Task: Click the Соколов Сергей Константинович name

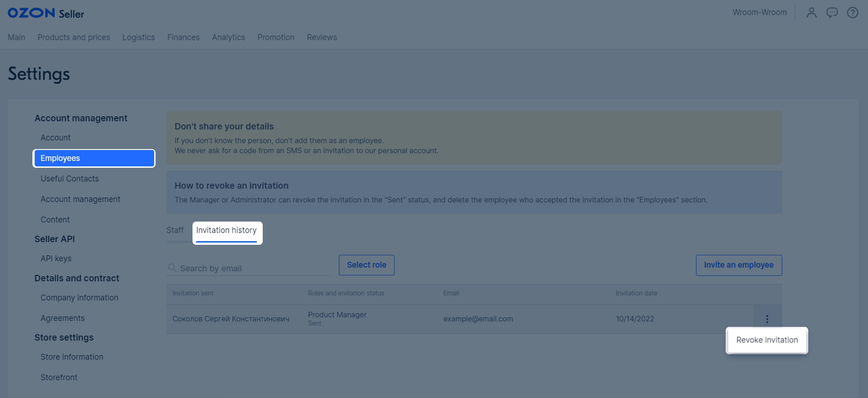Action: [231, 319]
